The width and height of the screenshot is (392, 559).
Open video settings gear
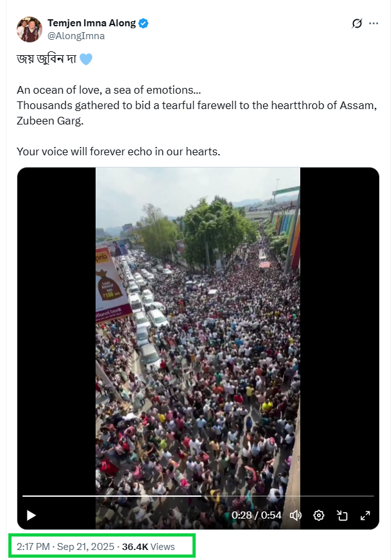coord(319,515)
